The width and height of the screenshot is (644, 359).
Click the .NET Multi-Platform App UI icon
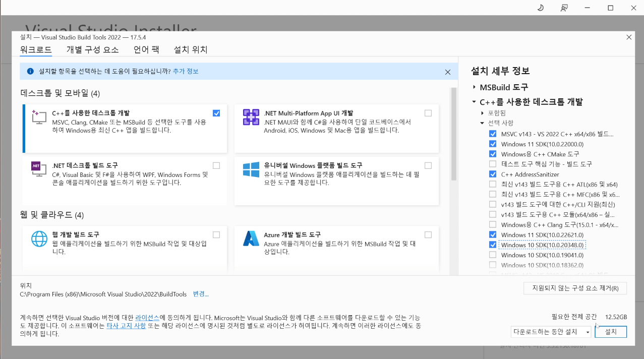pos(251,117)
